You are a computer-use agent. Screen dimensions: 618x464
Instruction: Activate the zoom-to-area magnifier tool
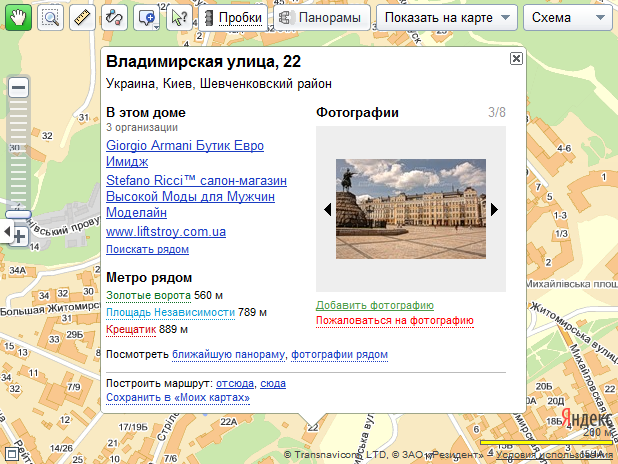[x=50, y=17]
